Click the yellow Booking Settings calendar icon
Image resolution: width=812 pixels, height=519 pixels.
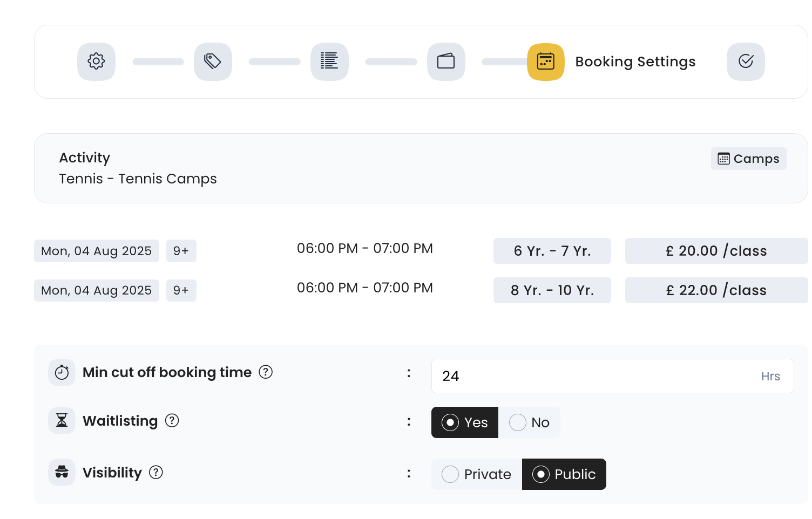click(545, 62)
